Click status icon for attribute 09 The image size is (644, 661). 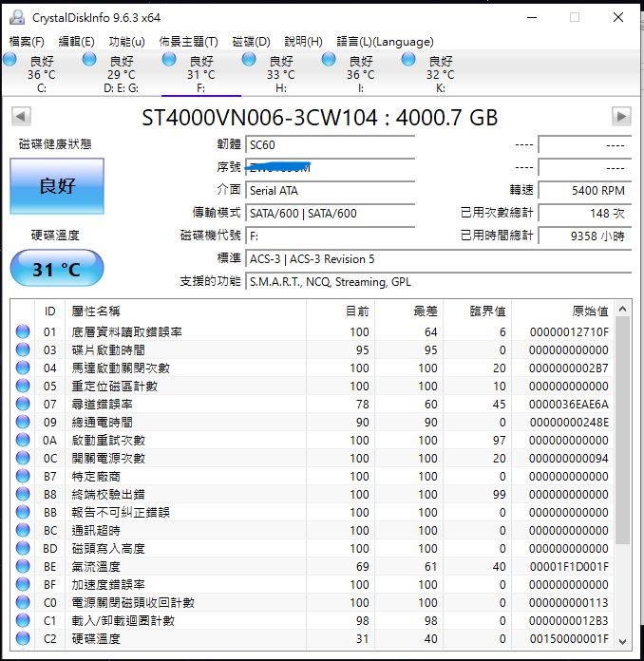[23, 422]
